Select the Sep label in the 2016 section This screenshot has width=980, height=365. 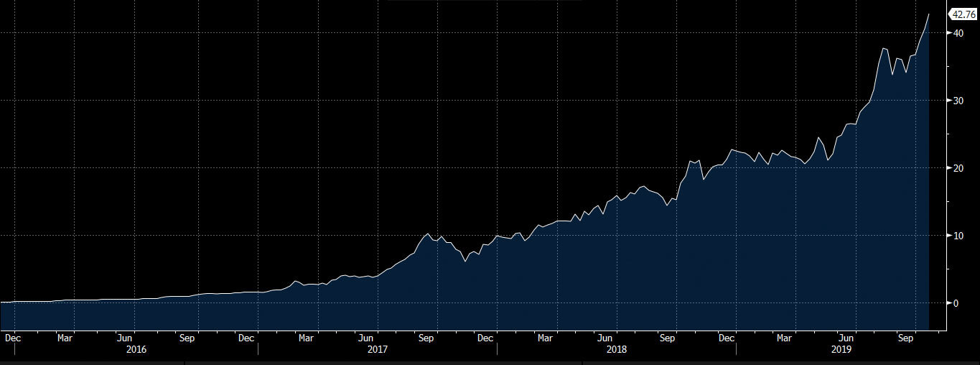point(187,338)
